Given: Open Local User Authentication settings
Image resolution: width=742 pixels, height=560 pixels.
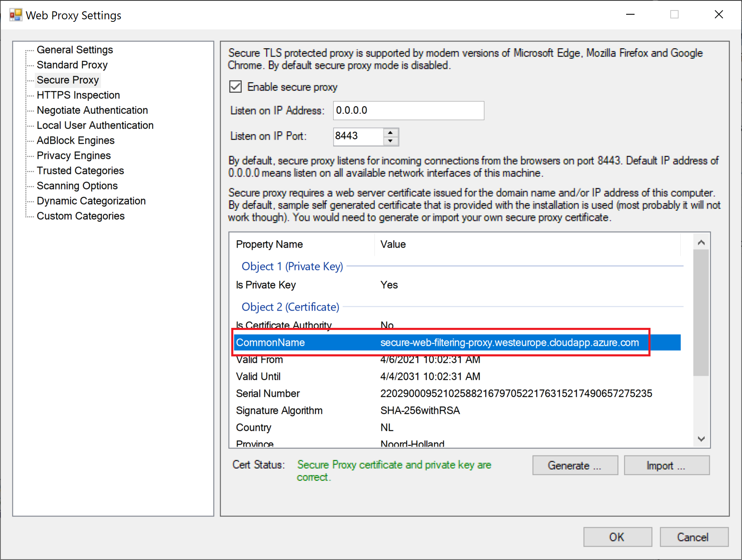Looking at the screenshot, I should (95, 125).
